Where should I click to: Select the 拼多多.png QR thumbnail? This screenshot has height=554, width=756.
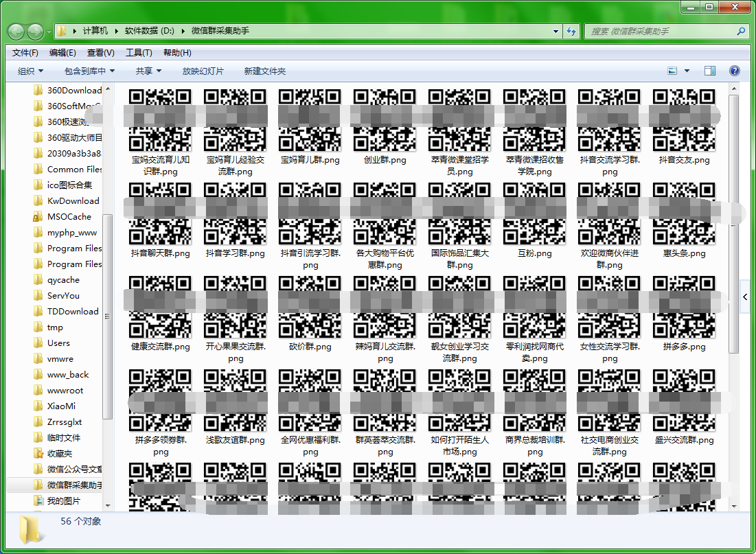[684, 307]
